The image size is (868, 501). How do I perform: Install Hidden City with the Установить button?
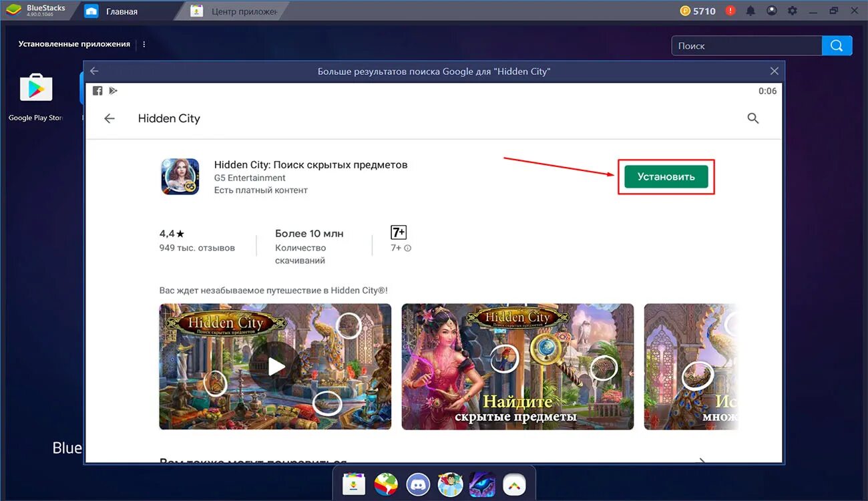pos(666,176)
